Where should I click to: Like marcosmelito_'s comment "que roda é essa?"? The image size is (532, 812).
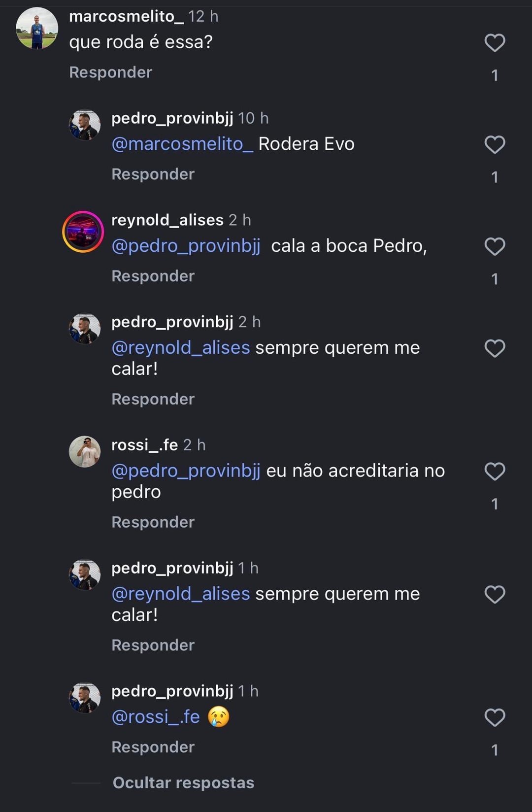point(495,43)
